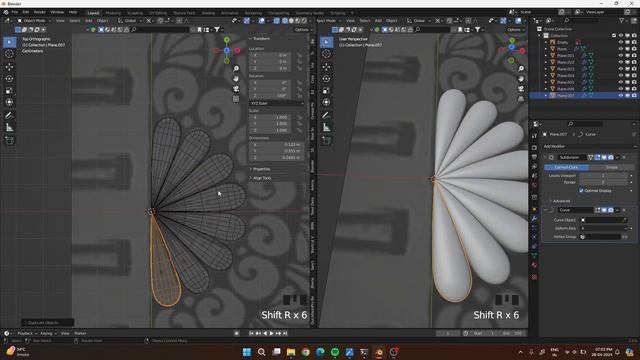The width and height of the screenshot is (640, 360).
Task: Open the Edit menu
Action: coord(26,13)
